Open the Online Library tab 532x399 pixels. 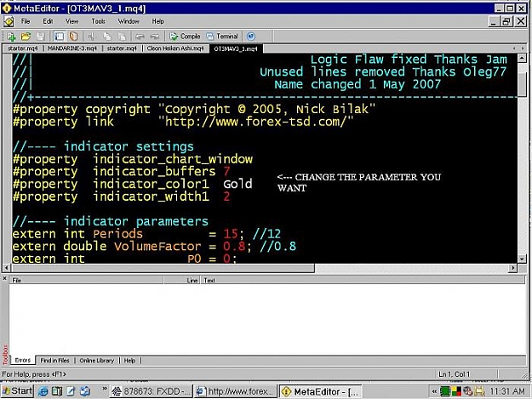click(x=97, y=361)
